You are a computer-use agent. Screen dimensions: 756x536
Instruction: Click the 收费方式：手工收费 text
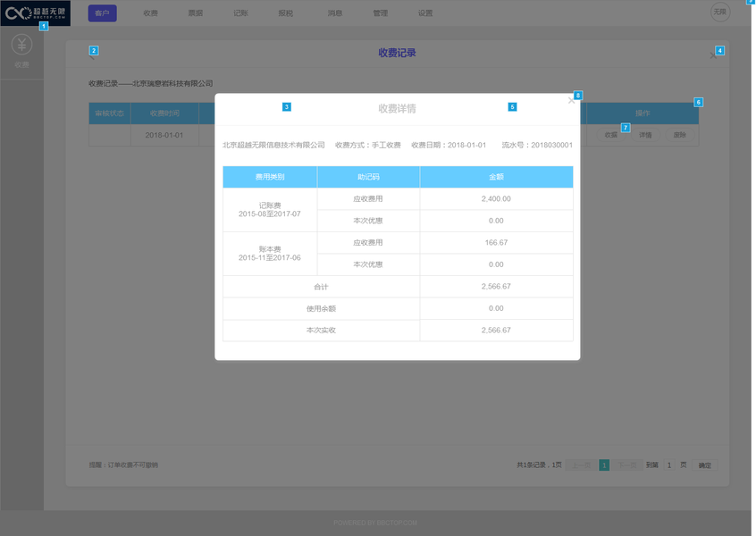point(368,145)
